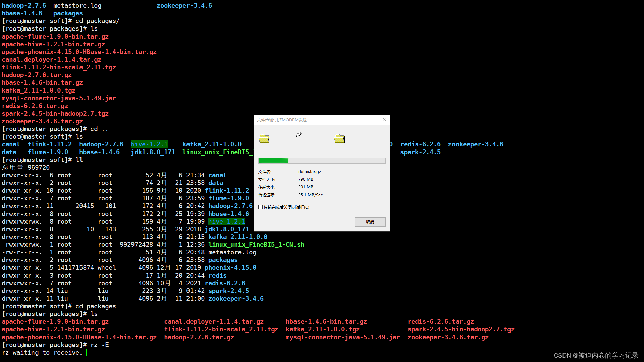Click the 201 MB transferred size value

click(306, 187)
